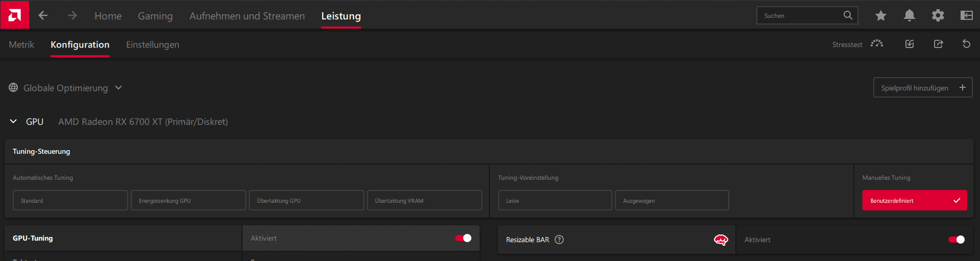
Task: Switch to the Metrik subtab
Action: tap(21, 44)
